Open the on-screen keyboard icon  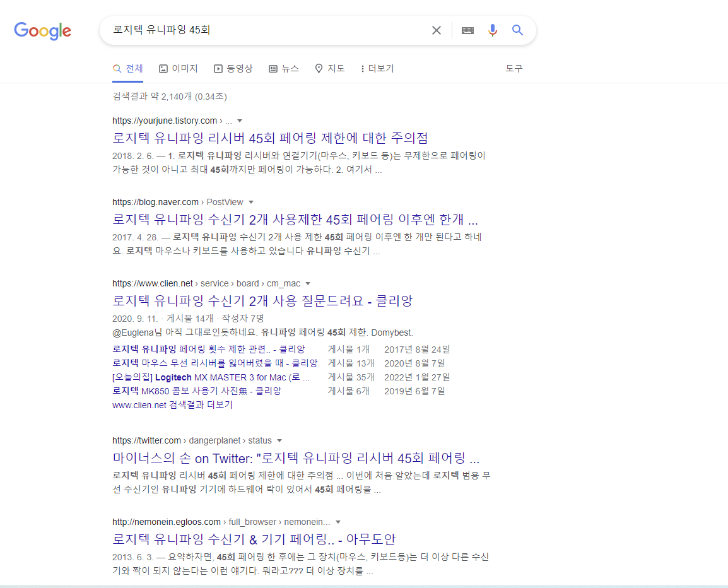point(467,30)
